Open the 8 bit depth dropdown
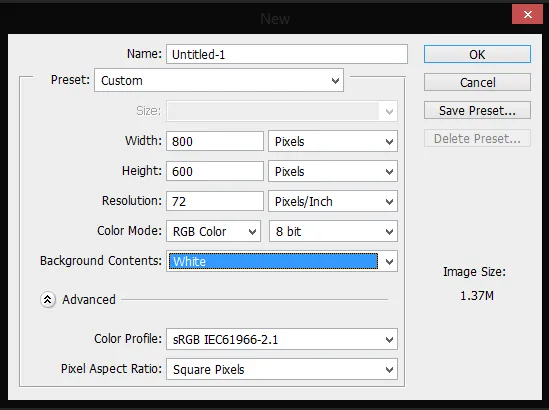 point(333,231)
